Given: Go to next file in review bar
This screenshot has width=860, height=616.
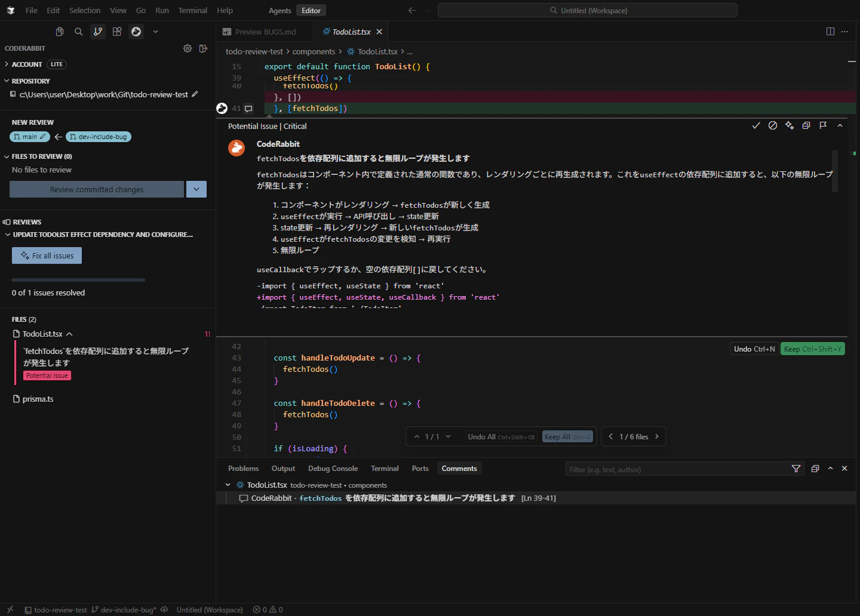Looking at the screenshot, I should [657, 436].
